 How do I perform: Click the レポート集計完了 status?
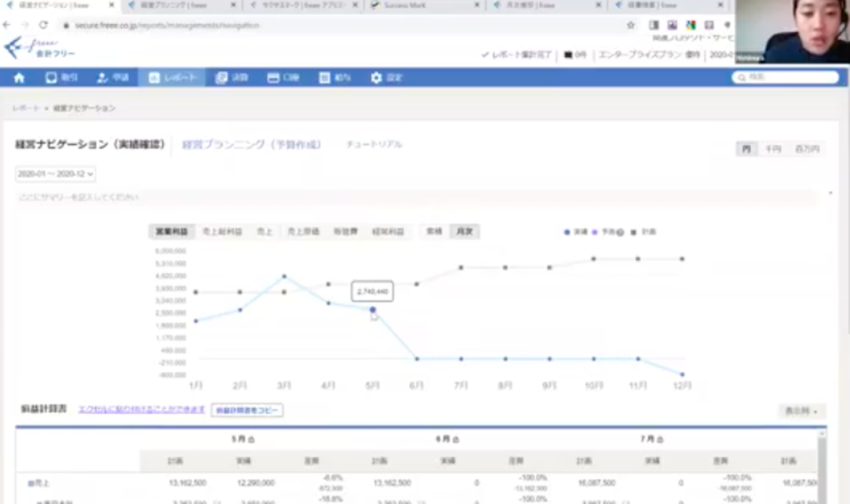point(516,54)
